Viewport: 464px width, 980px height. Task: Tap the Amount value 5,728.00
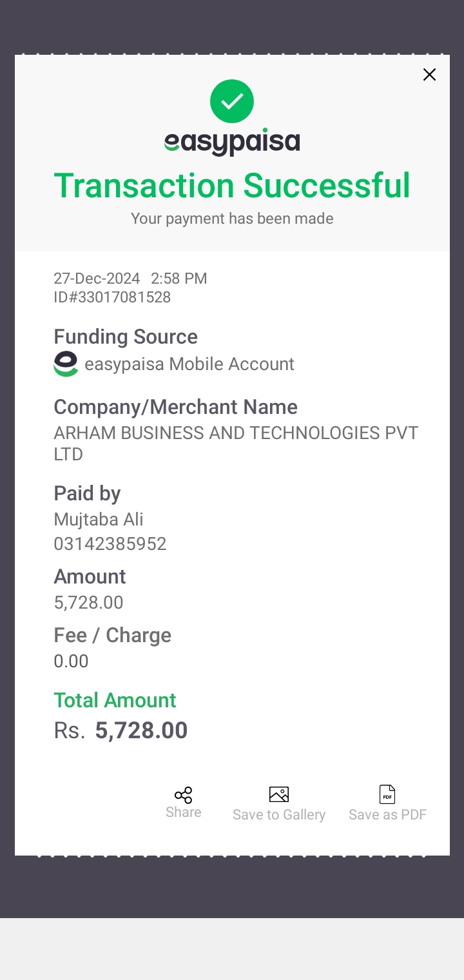coord(88,603)
